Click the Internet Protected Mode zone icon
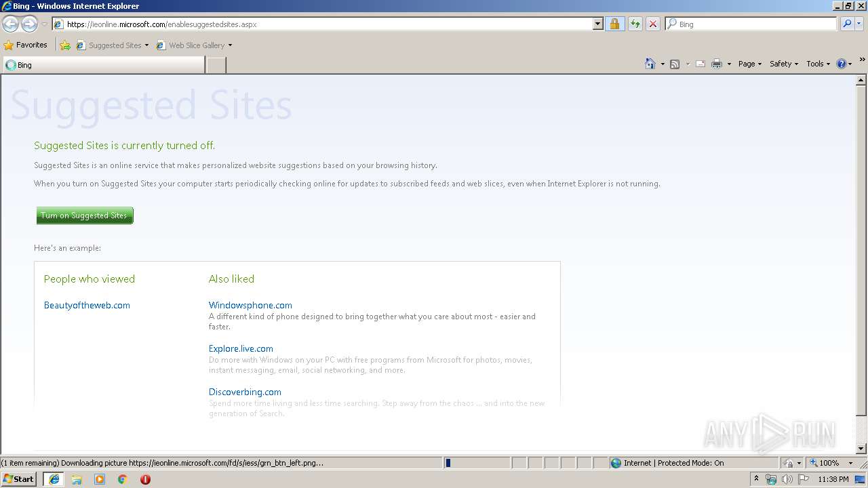 coord(616,463)
